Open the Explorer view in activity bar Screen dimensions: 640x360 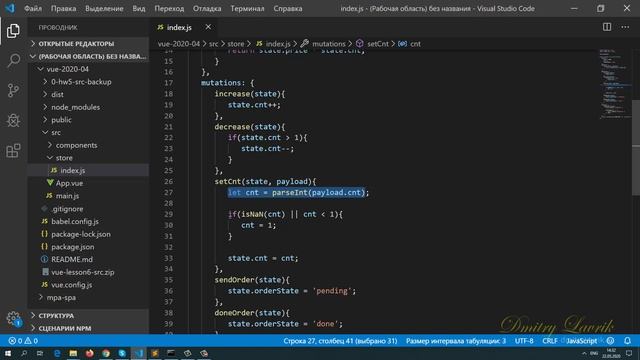point(13,31)
